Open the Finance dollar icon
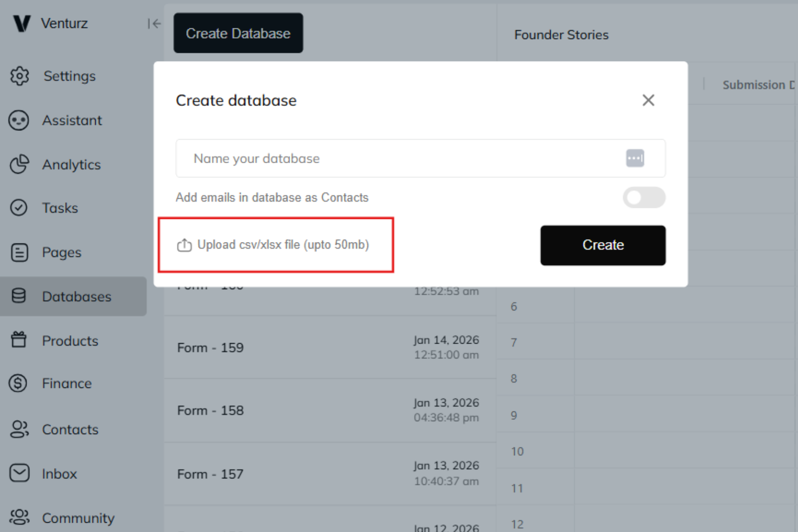 pos(18,383)
